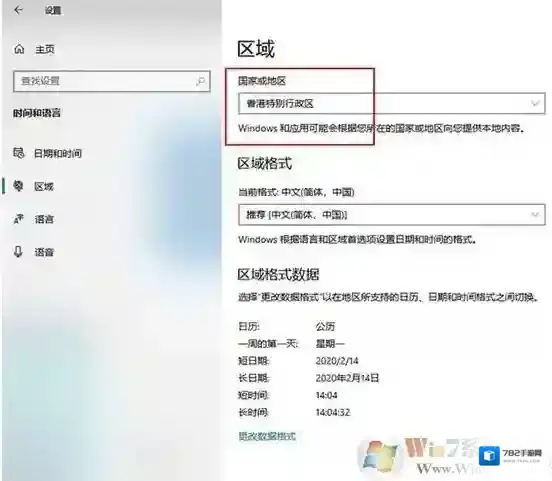The image size is (552, 481).
Task: Click the 时间和语言 category heading
Action: coord(37,113)
